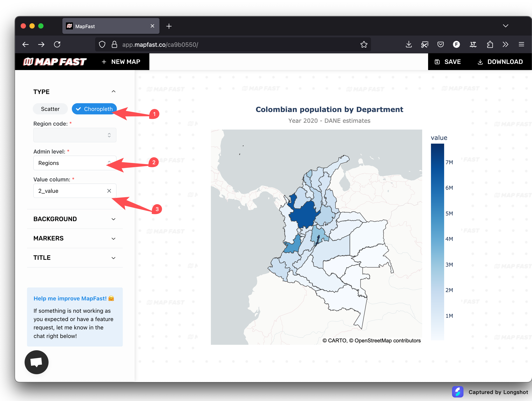Click the site lock security icon

(114, 45)
